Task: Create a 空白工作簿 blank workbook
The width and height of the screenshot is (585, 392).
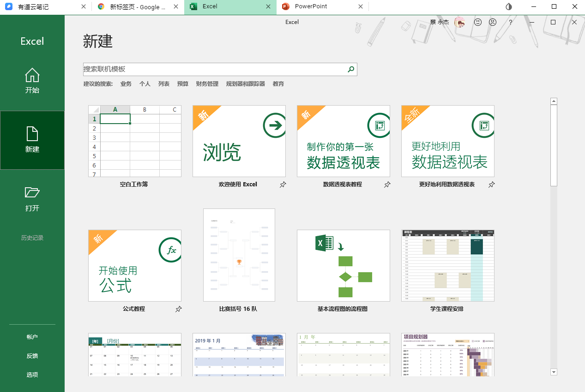Action: (x=135, y=141)
